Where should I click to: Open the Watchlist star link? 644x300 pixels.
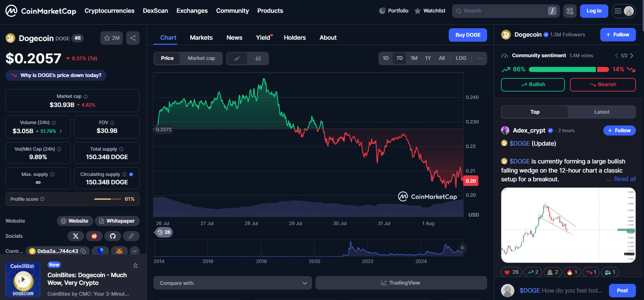tap(430, 11)
